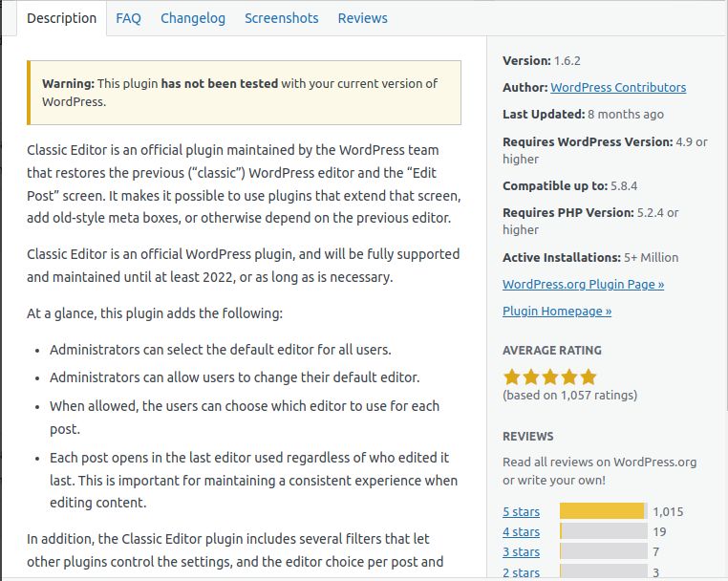Click 'Last Updated: 8 months ago' text
The height and width of the screenshot is (581, 728).
pyautogui.click(x=583, y=115)
